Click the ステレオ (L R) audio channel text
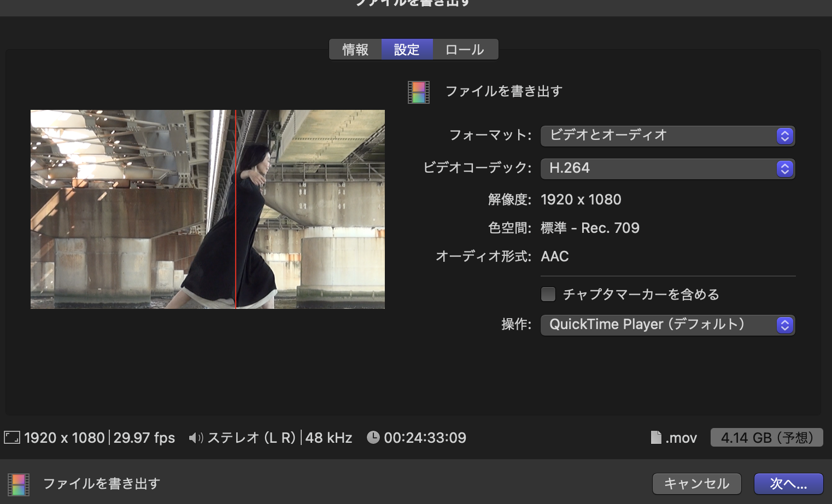Screen dimensions: 832x504 pyautogui.click(x=251, y=438)
